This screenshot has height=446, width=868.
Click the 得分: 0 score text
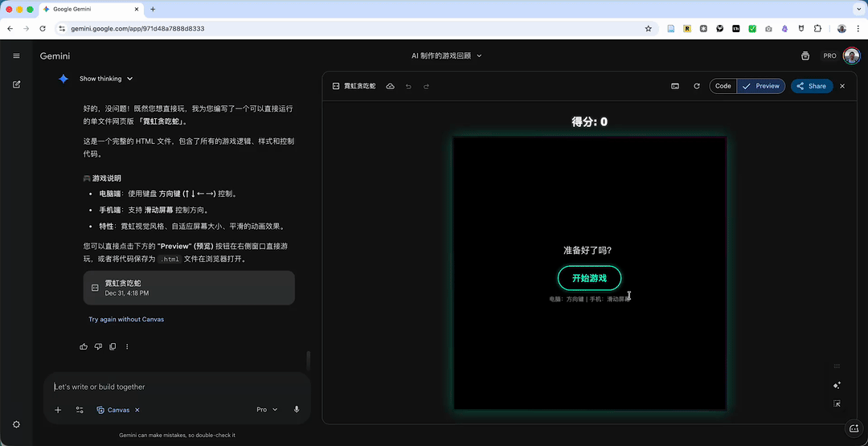click(x=589, y=121)
